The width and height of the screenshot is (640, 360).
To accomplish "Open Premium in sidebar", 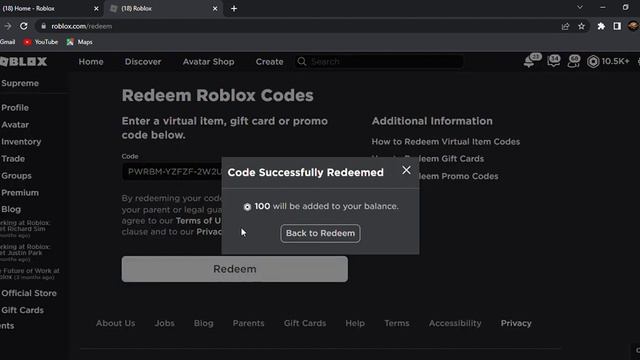I will 20,193.
